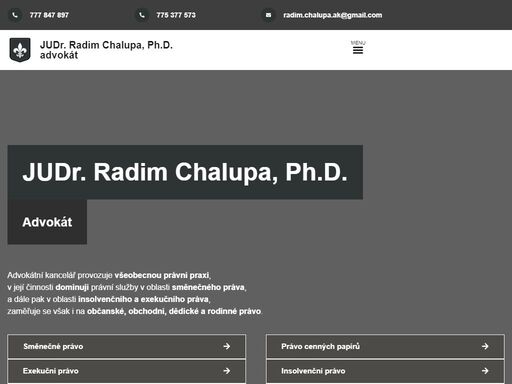Viewport: 512px width, 384px height.
Task: Open the Právo cenných papírů section
Action: 385,346
